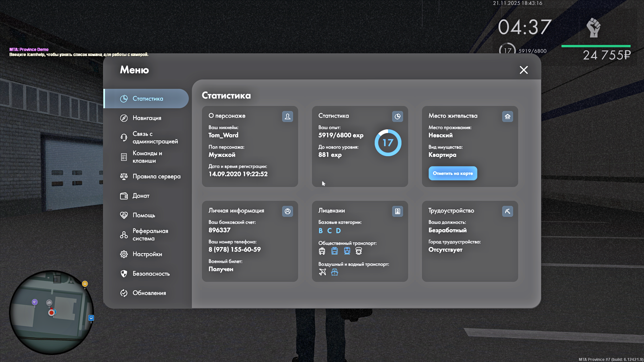Click the boat license icon
The height and width of the screenshot is (362, 644).
pyautogui.click(x=334, y=272)
